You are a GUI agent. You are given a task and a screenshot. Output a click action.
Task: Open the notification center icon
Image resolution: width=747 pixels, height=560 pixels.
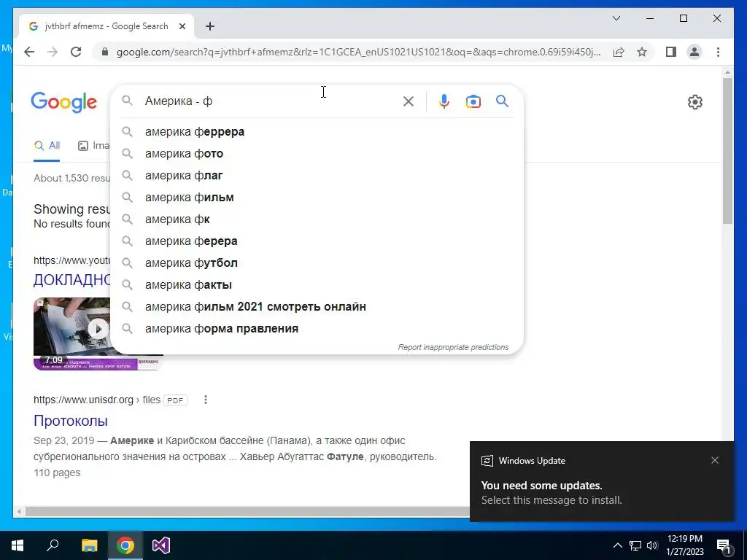click(724, 545)
